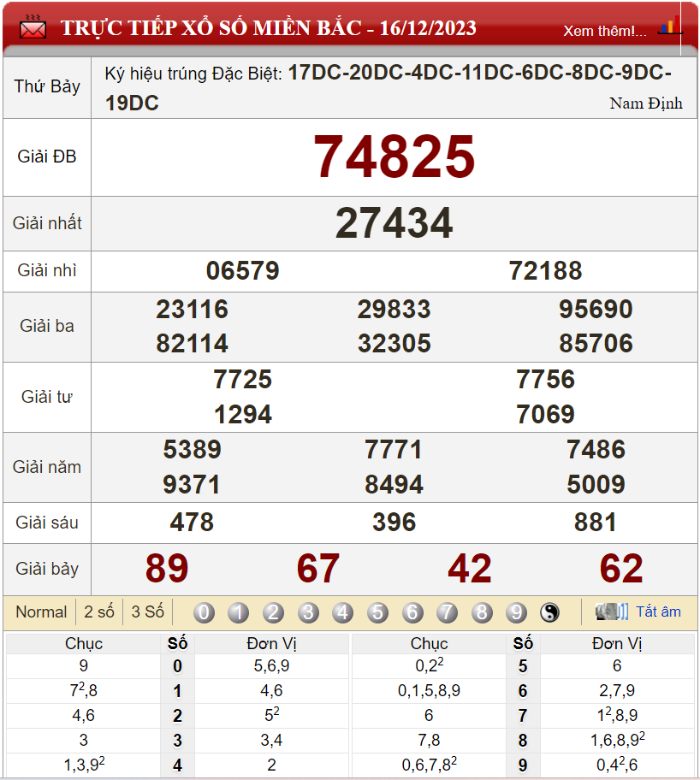
Task: Select digit ball 7 filter
Action: pyautogui.click(x=447, y=612)
